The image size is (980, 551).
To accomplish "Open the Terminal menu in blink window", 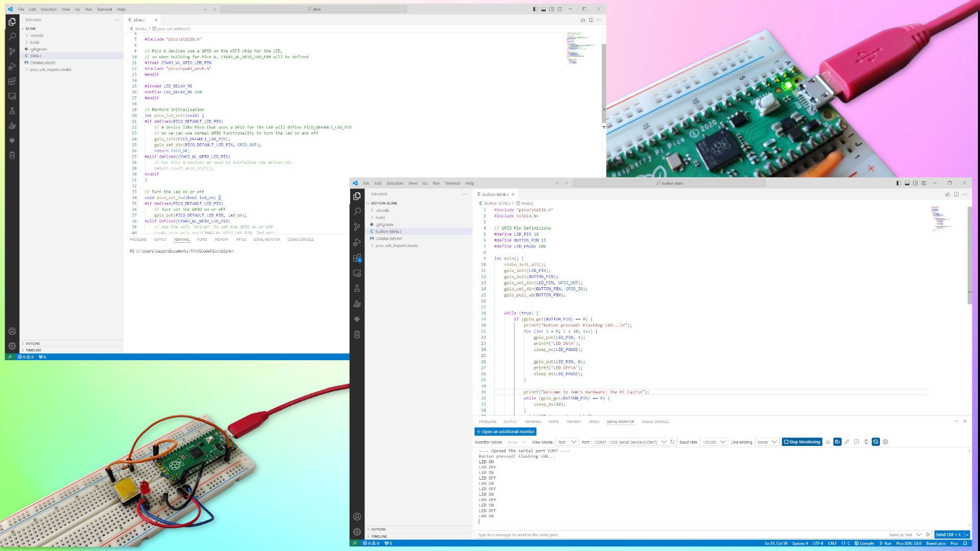I will 104,9.
